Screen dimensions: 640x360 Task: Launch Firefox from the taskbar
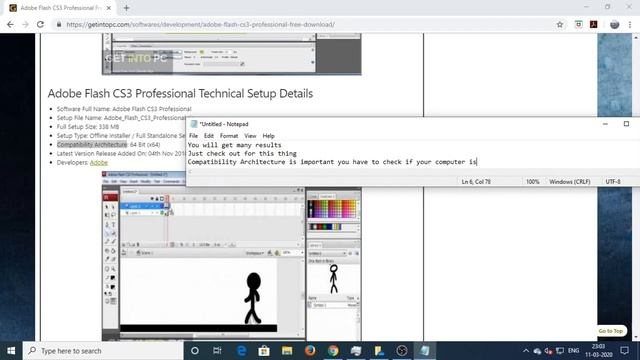coord(310,351)
